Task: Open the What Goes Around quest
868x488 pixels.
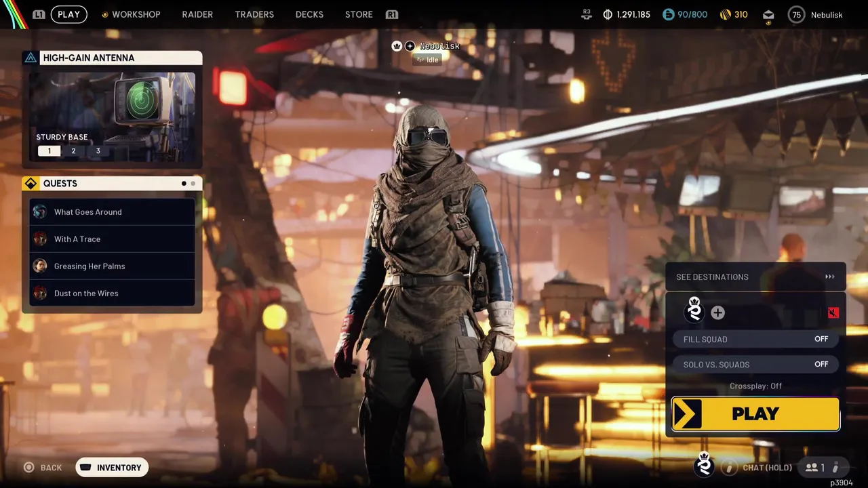Action: 113,211
